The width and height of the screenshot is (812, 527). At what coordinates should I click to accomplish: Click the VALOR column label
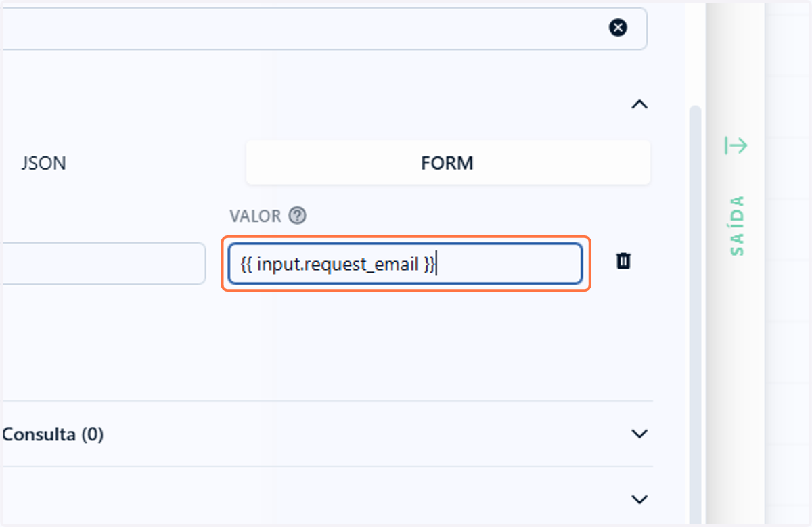(x=255, y=216)
